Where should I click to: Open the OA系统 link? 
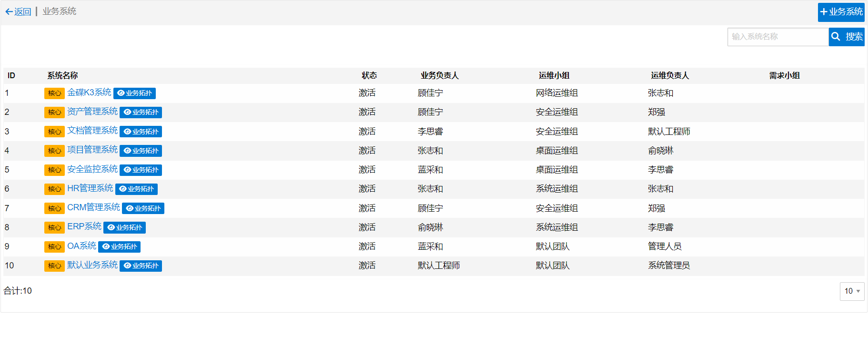point(81,246)
